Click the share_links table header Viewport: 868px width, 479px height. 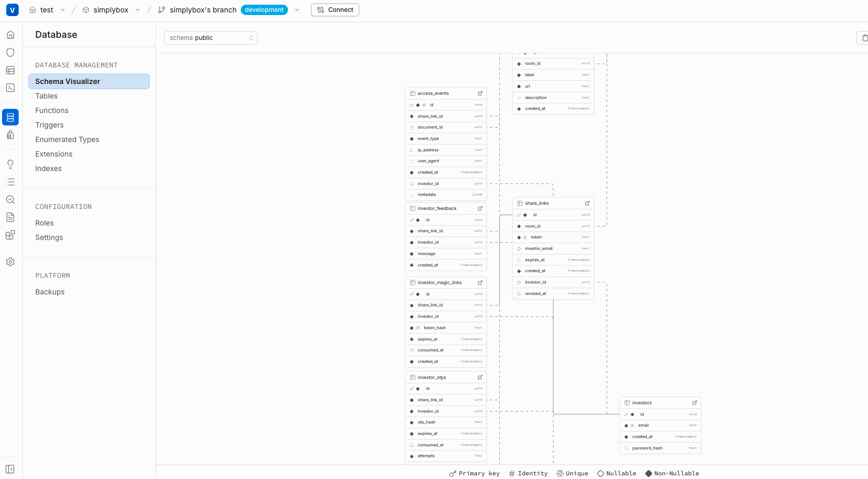[553, 203]
